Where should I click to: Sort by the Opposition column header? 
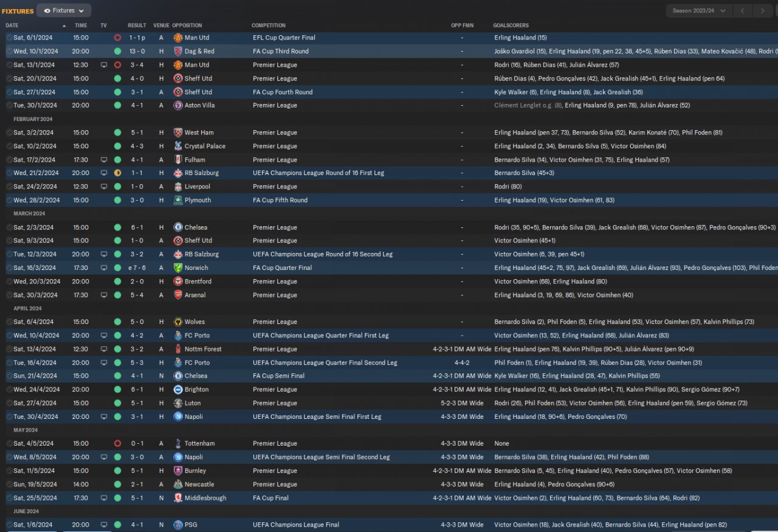[x=187, y=26]
